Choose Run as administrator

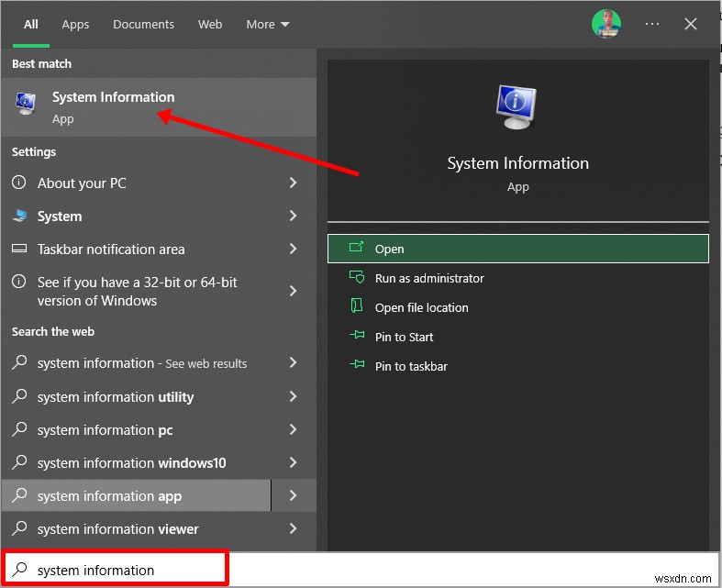(x=518, y=278)
